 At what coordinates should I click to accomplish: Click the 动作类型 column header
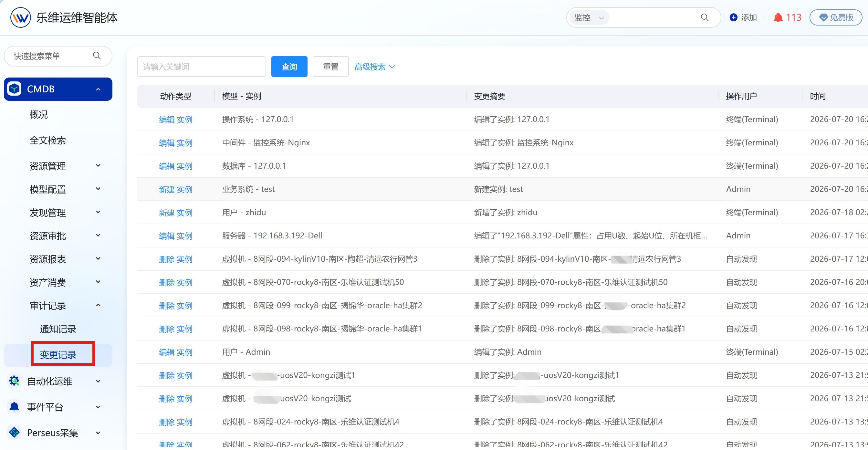(175, 96)
